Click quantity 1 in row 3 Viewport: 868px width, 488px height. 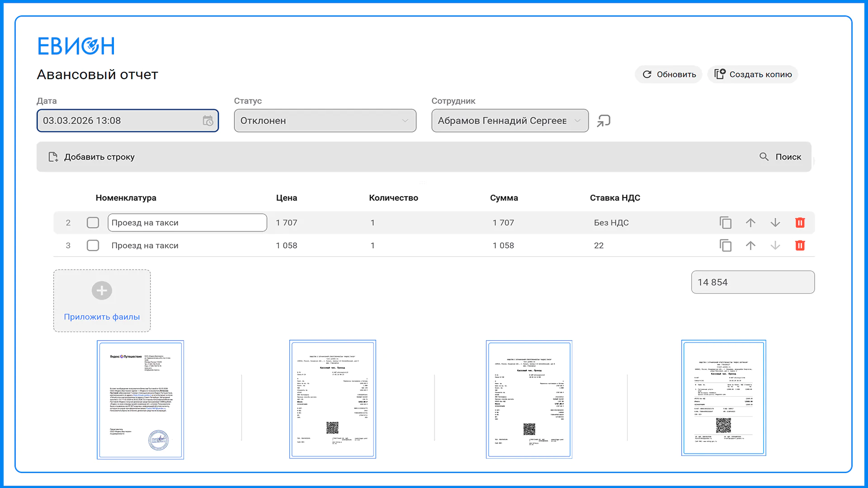(x=373, y=245)
